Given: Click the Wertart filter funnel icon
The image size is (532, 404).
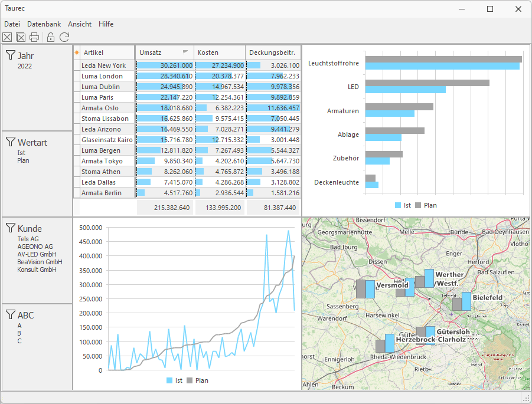Looking at the screenshot, I should click(11, 142).
